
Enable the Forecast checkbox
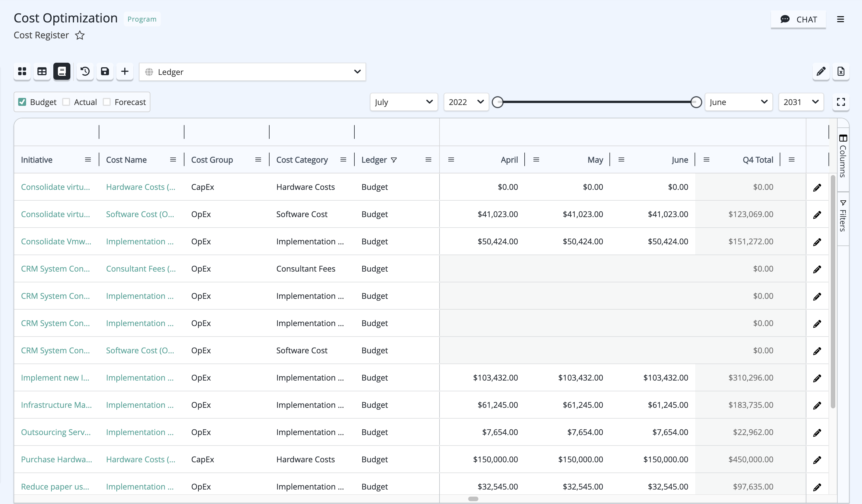107,102
